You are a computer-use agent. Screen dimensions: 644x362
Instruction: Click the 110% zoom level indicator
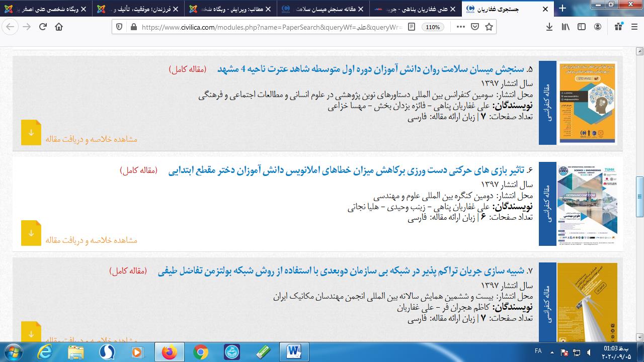(x=433, y=27)
